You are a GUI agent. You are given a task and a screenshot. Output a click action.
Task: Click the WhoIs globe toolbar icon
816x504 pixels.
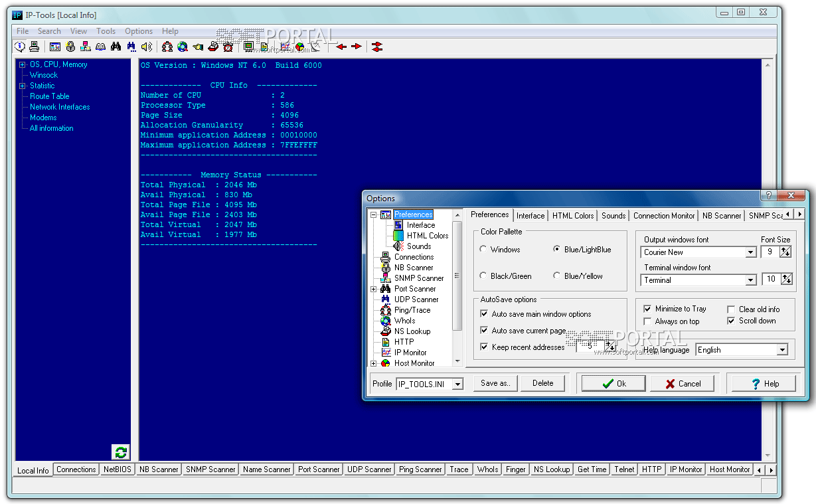pos(182,46)
